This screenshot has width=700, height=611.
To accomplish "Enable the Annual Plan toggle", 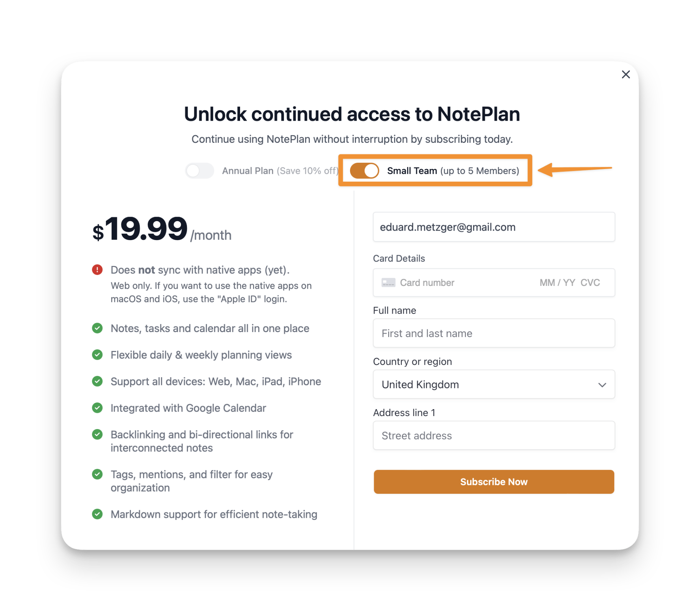I will [x=199, y=171].
